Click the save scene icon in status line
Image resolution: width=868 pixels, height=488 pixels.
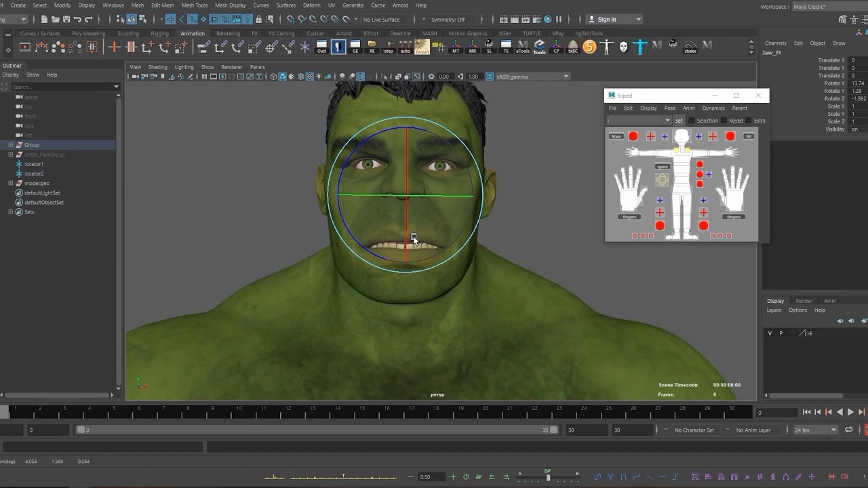66,19
